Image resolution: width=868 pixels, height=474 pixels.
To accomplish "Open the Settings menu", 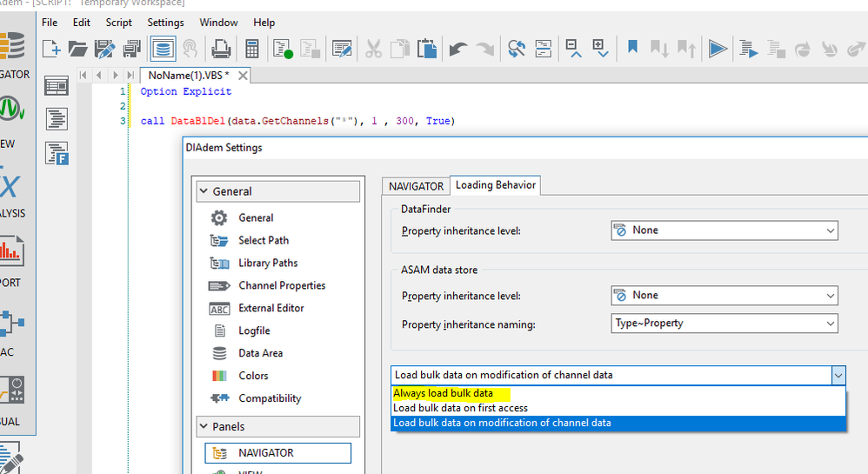I will (x=165, y=23).
